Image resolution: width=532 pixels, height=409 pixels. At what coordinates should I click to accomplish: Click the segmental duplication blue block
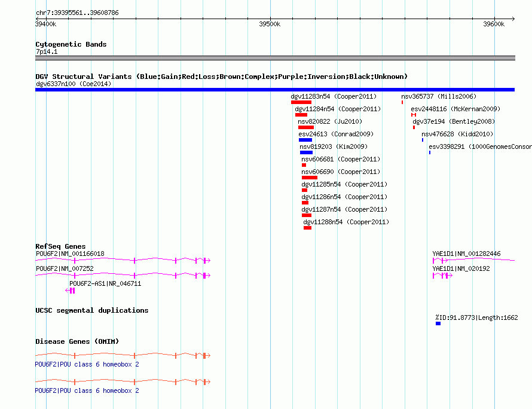438,323
